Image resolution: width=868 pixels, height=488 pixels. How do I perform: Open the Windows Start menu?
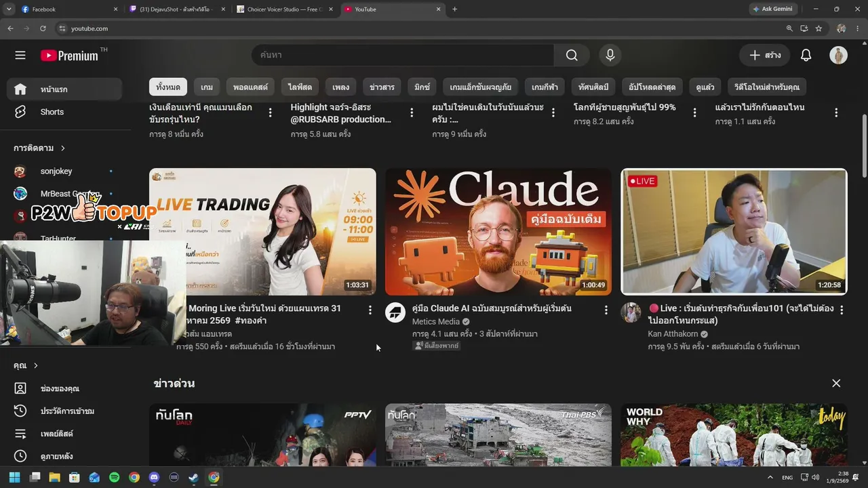(x=15, y=477)
